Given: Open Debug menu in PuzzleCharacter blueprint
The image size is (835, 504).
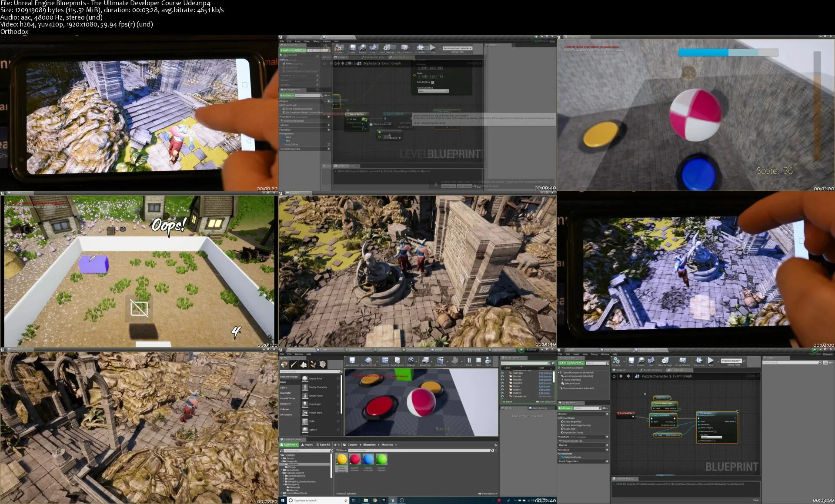Looking at the screenshot, I should [594, 354].
